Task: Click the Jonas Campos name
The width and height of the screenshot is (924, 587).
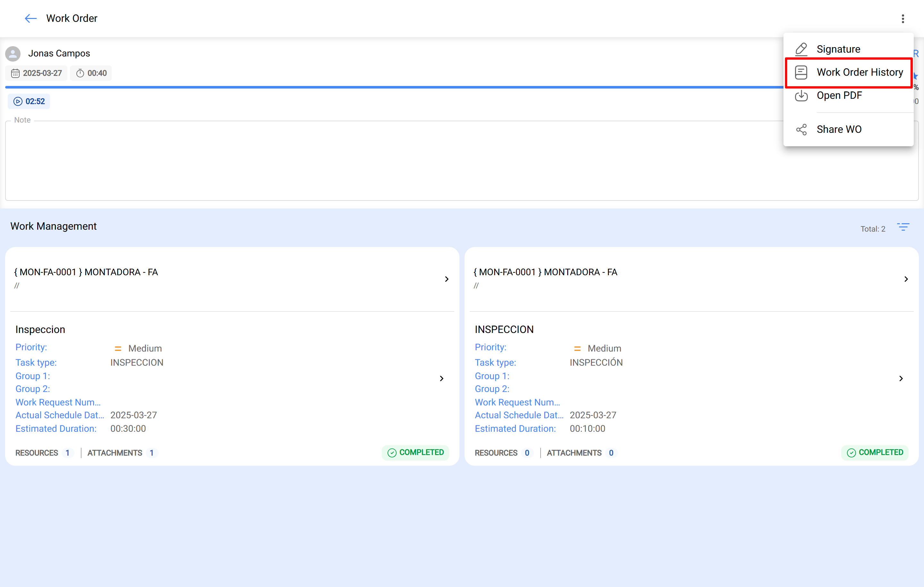Action: (59, 54)
